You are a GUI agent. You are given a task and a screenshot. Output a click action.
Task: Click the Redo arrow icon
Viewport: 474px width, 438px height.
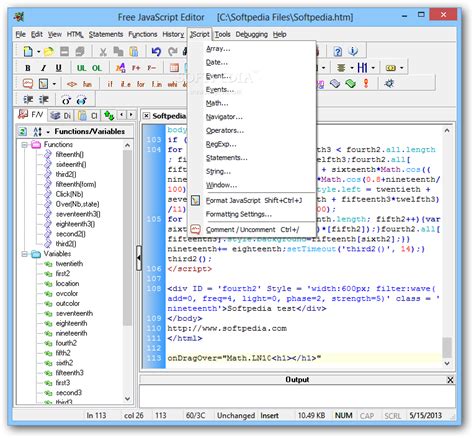172,51
